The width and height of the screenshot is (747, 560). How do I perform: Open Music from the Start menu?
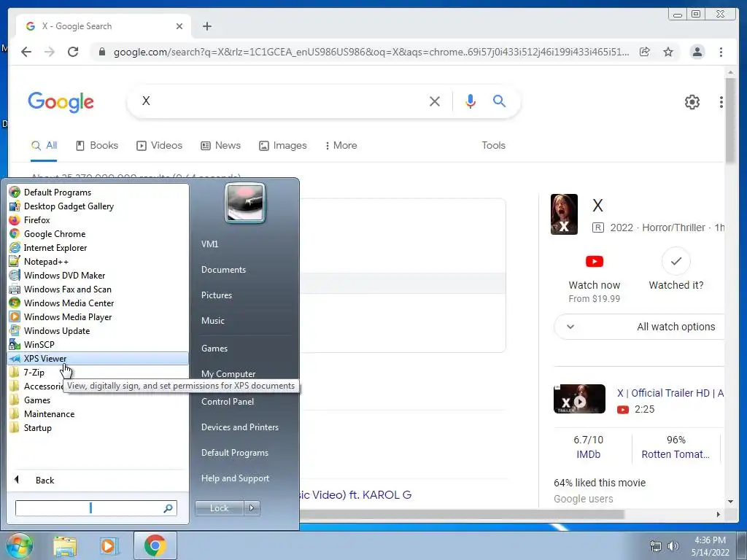click(x=212, y=321)
